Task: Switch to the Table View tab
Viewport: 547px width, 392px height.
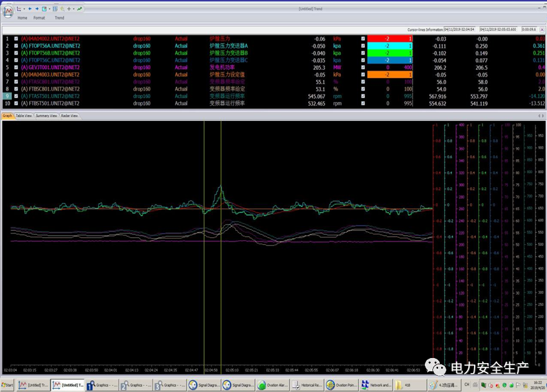Action: 24,116
